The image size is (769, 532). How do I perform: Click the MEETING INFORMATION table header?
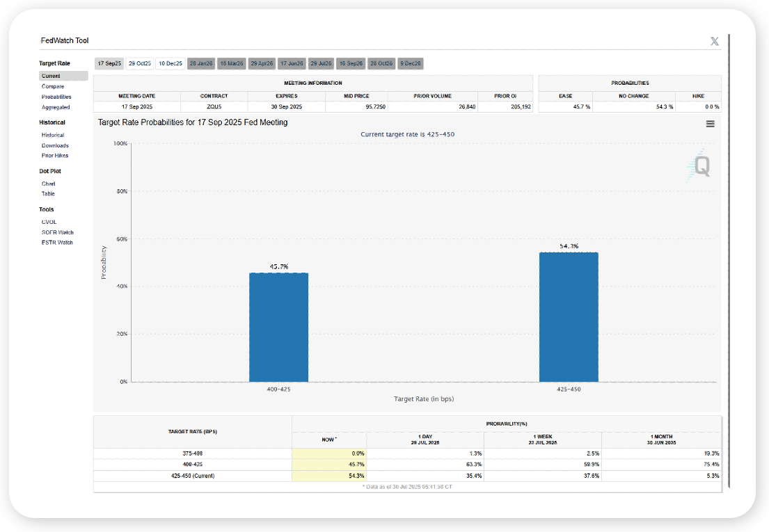coord(313,83)
